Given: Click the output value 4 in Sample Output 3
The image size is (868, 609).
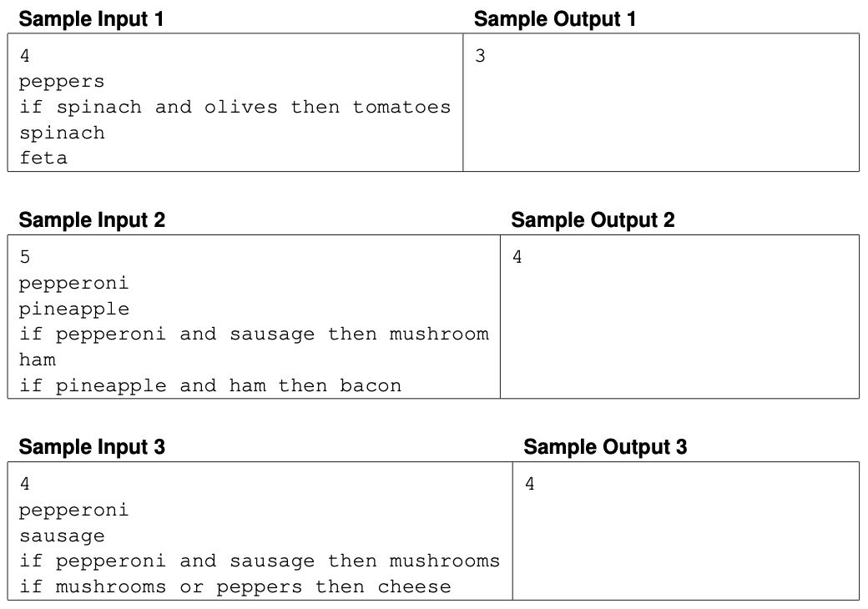Looking at the screenshot, I should [x=530, y=484].
